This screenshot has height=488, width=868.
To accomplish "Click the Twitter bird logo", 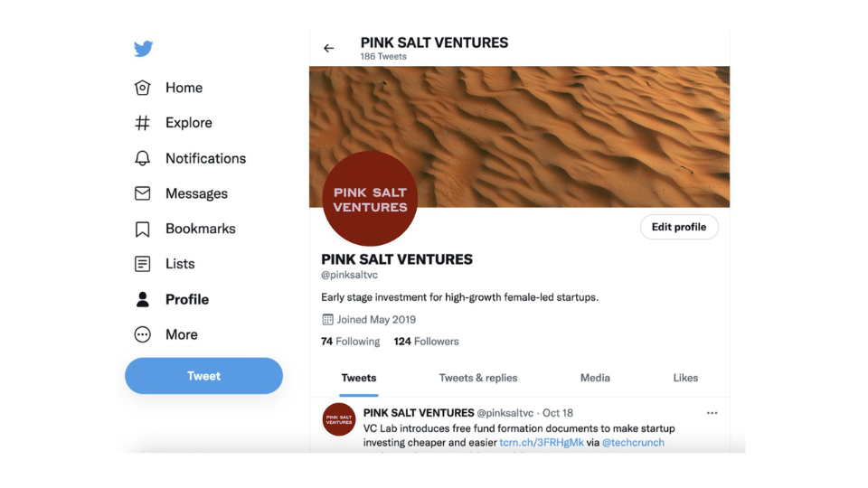I will [x=144, y=49].
